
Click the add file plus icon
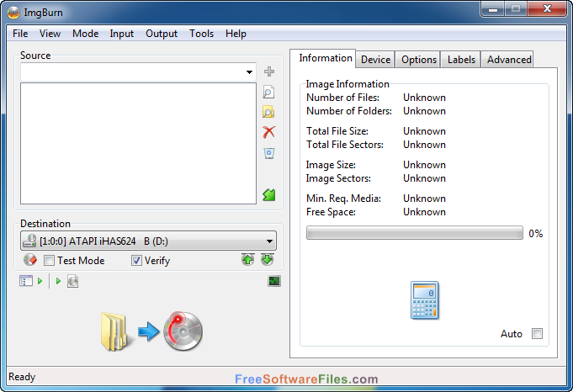point(269,72)
